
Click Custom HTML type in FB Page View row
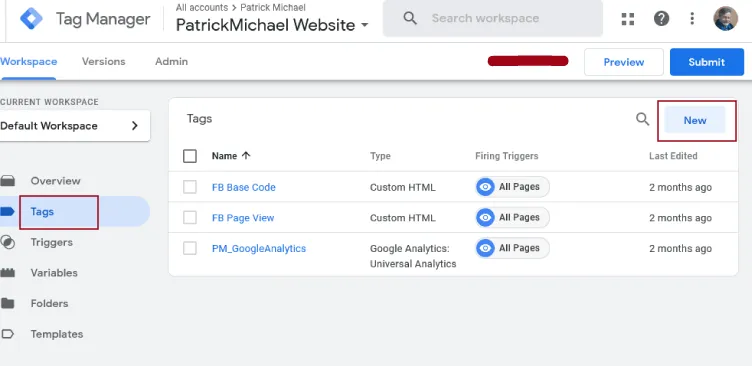tap(402, 218)
